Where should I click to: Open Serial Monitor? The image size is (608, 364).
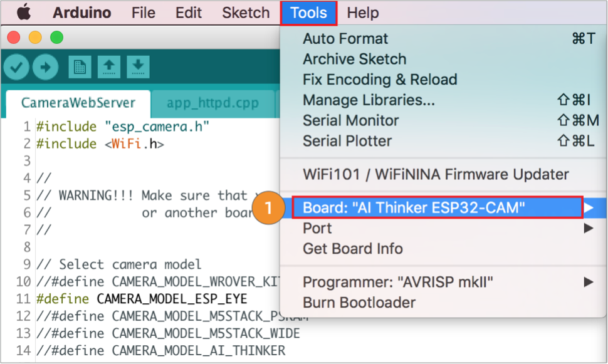tap(350, 120)
